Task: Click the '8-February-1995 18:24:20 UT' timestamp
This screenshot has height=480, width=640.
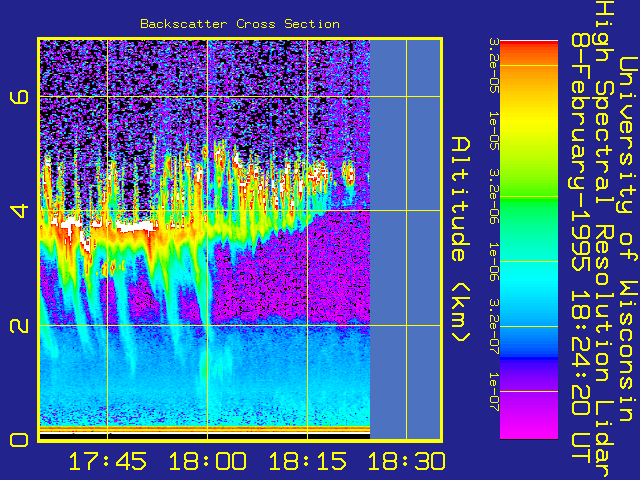Action: [x=580, y=248]
